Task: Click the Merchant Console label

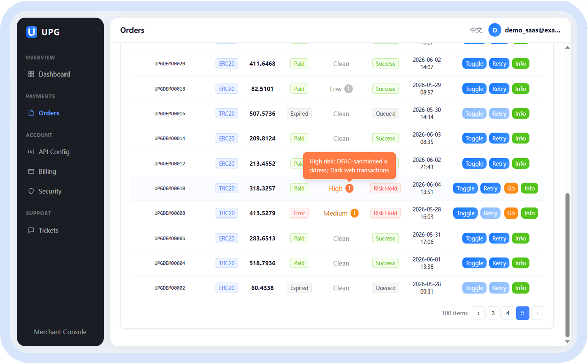Action: tap(60, 332)
